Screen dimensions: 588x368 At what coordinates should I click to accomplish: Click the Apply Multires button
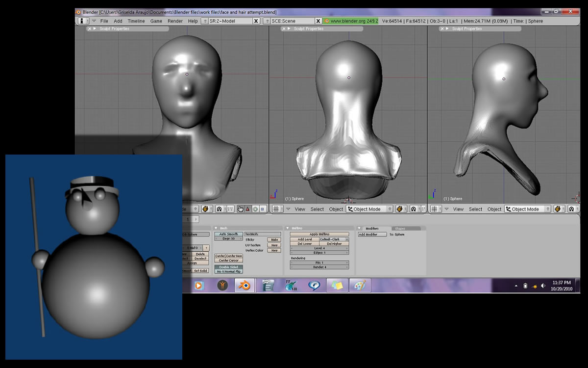point(319,234)
